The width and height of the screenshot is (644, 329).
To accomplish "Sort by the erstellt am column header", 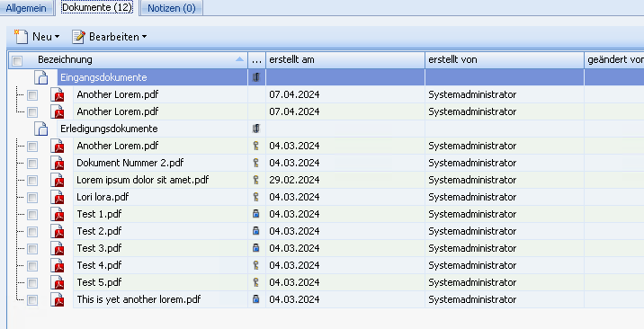I will tap(345, 60).
